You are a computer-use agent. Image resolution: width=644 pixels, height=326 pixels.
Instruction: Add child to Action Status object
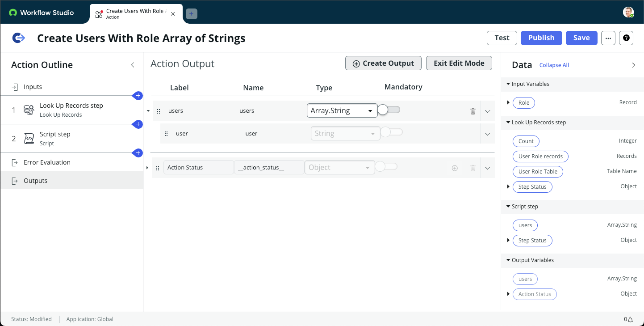click(x=455, y=168)
